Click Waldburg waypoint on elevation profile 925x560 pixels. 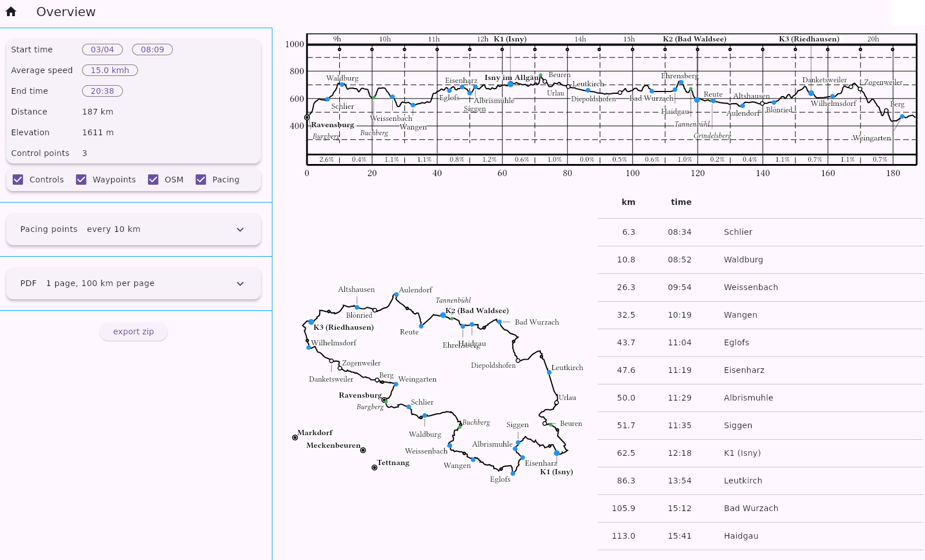(x=342, y=84)
